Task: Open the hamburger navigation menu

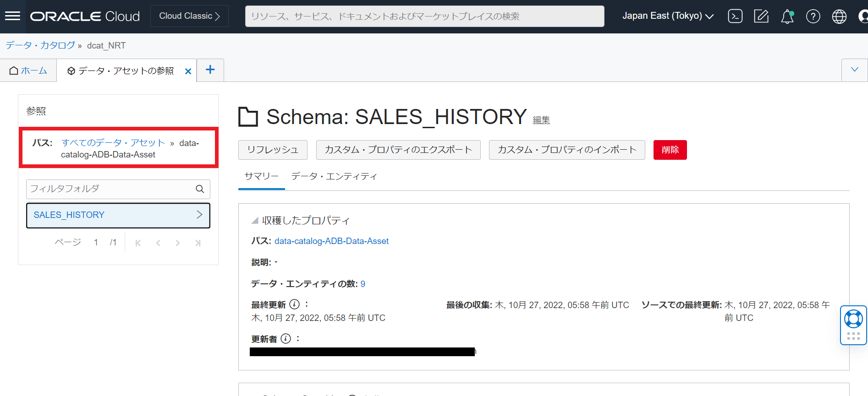Action: tap(12, 16)
